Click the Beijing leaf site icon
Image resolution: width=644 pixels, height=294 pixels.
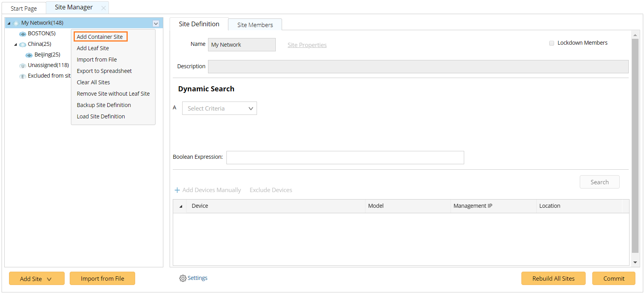(x=29, y=55)
